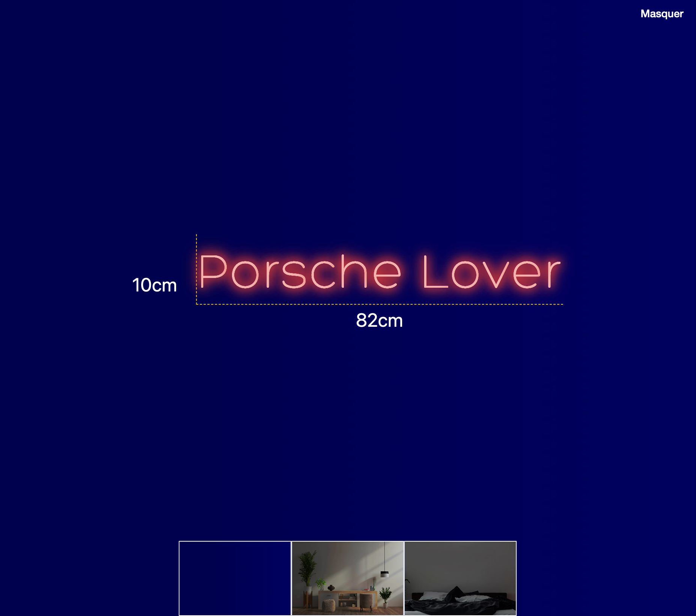Image resolution: width=696 pixels, height=616 pixels.
Task: Select the plain dark blue background thumbnail
Action: coord(235,578)
